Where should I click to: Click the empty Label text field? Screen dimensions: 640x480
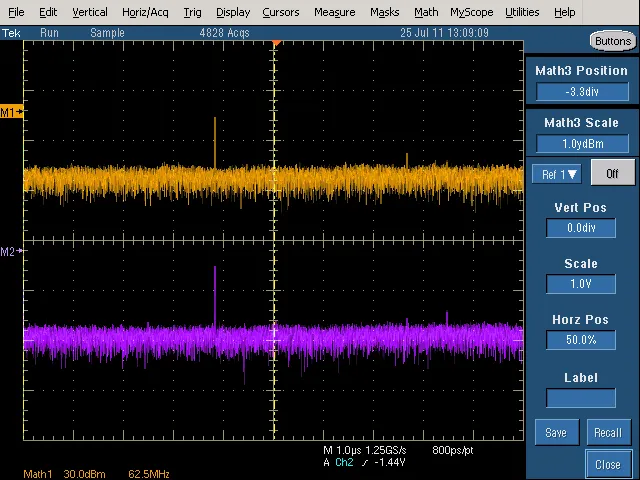coord(581,398)
